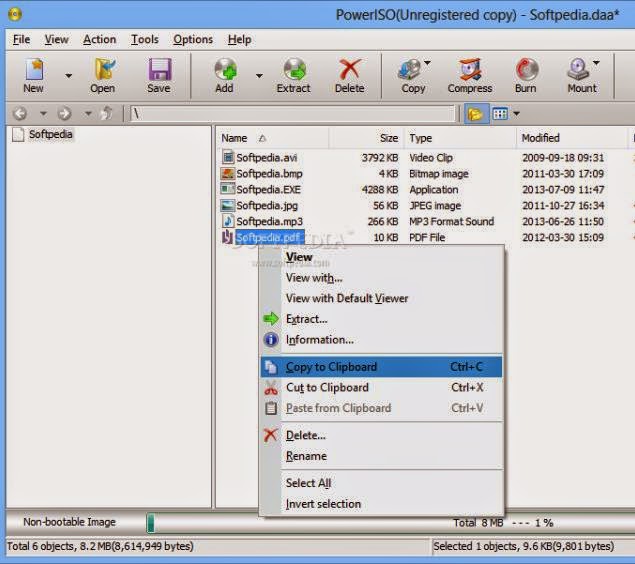The width and height of the screenshot is (635, 564).
Task: Click the Mount virtual drive icon
Action: (578, 69)
